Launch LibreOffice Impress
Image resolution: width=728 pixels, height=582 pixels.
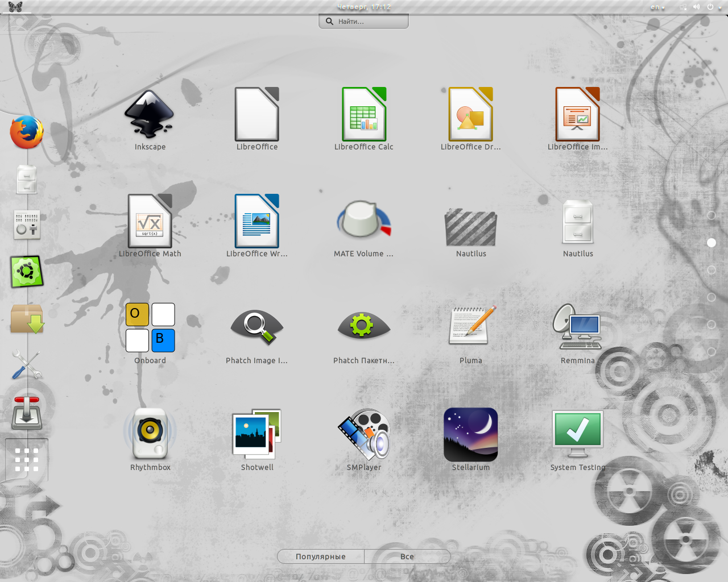578,114
